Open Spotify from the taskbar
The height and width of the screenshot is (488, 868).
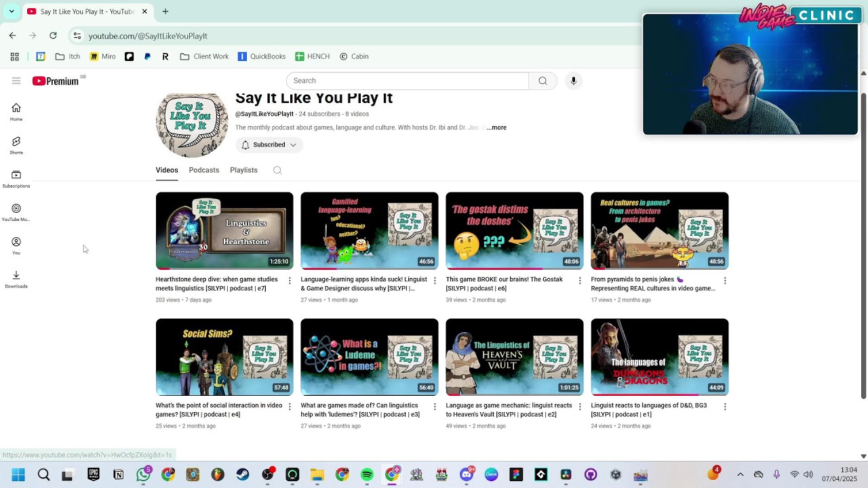[x=367, y=474]
